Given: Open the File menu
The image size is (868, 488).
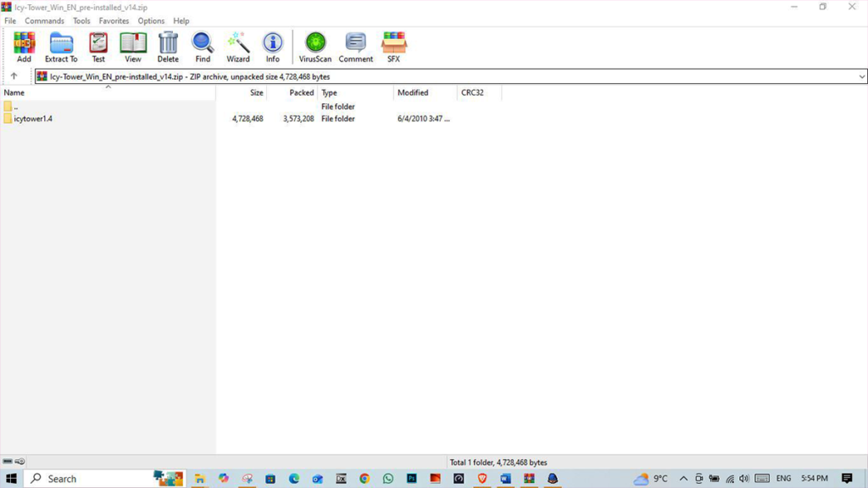Looking at the screenshot, I should pos(10,21).
